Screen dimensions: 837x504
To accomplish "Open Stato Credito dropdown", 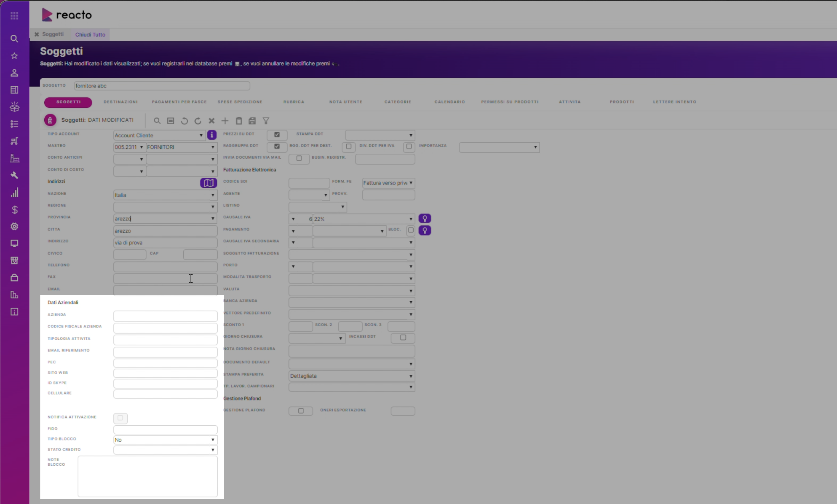I will pos(165,450).
